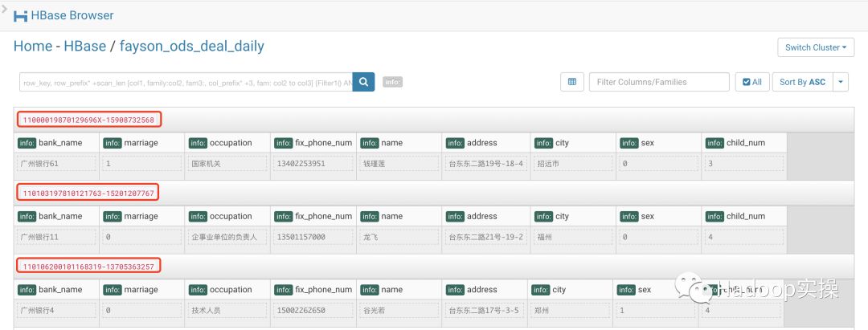The image size is (868, 330).
Task: Click info: child_num header in 龙飞's row
Action: point(735,216)
